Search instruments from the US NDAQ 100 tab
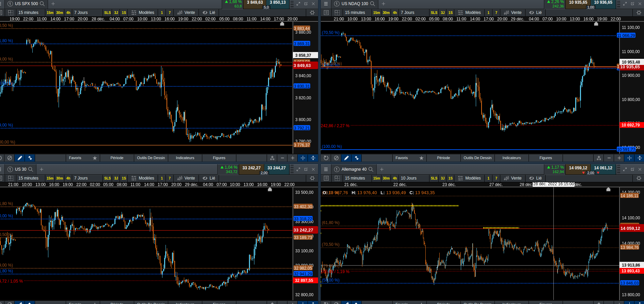This screenshot has height=304, width=644. pyautogui.click(x=373, y=4)
